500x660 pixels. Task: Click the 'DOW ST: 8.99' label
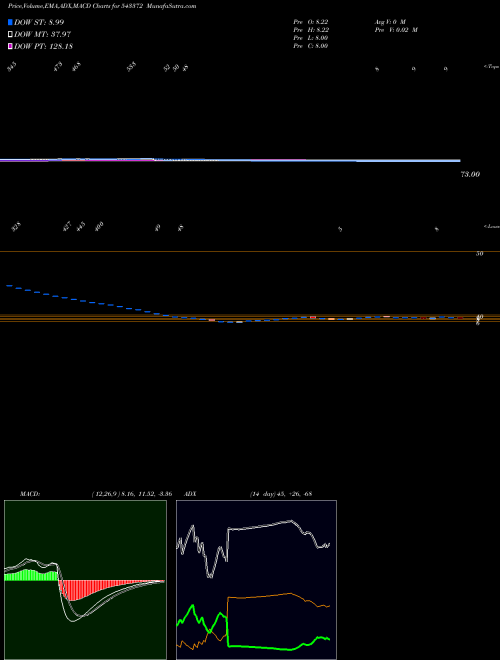(x=39, y=22)
